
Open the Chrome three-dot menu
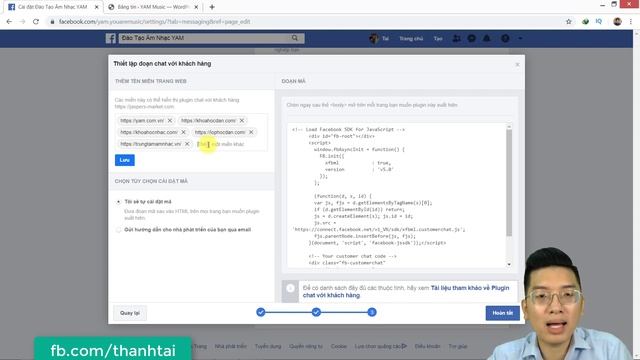[631, 22]
